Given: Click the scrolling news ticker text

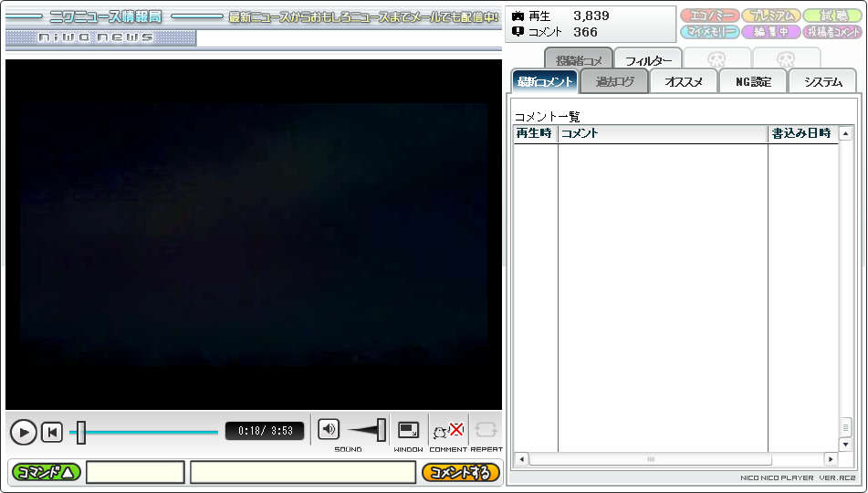Looking at the screenshot, I should [x=363, y=17].
